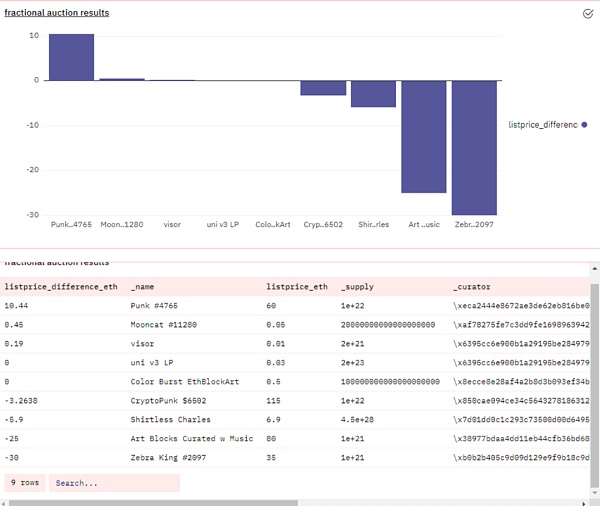Sort table by the _name column header
The width and height of the screenshot is (600, 506).
(x=143, y=286)
